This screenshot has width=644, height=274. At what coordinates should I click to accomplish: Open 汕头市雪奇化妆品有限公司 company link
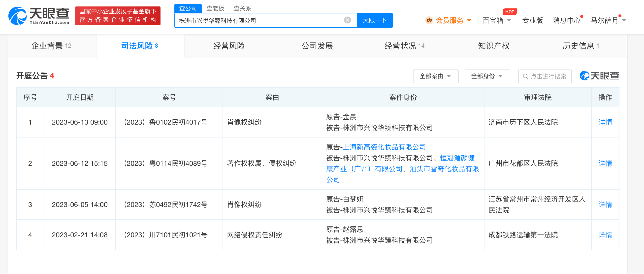[x=402, y=174]
